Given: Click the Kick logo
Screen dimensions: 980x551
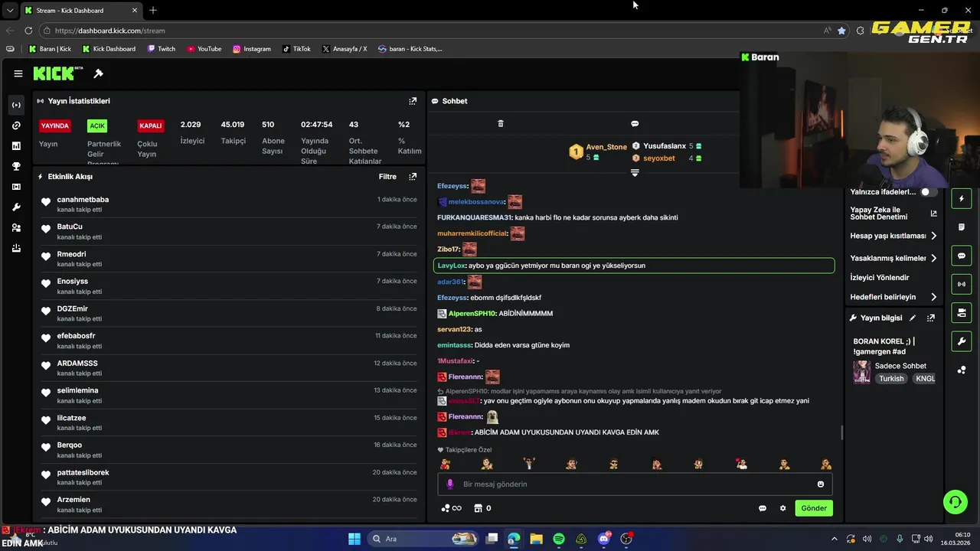Looking at the screenshot, I should (57, 73).
